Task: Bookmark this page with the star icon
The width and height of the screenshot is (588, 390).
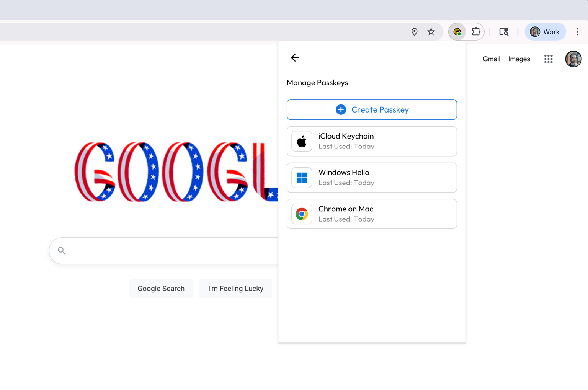Action: point(431,32)
